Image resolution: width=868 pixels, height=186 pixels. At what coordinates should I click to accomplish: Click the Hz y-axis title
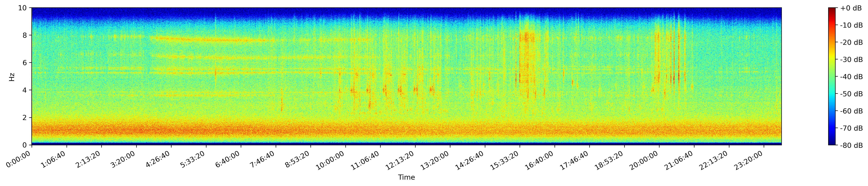12,77
